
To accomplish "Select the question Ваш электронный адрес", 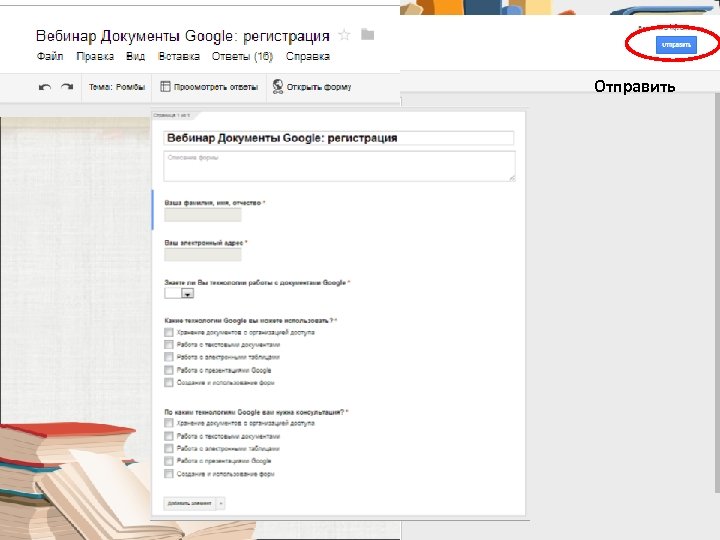I will 206,242.
